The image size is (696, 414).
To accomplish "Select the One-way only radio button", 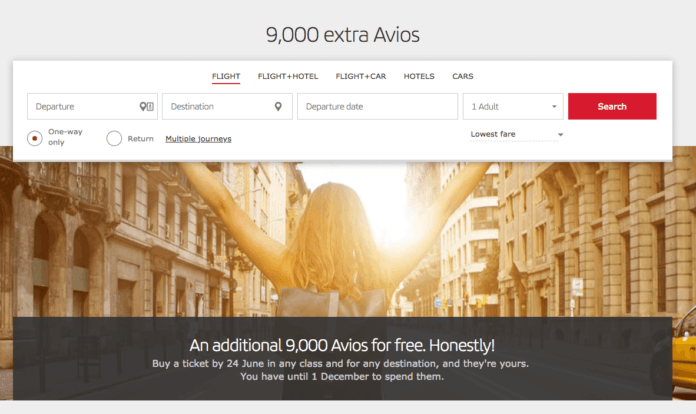I will pos(35,138).
